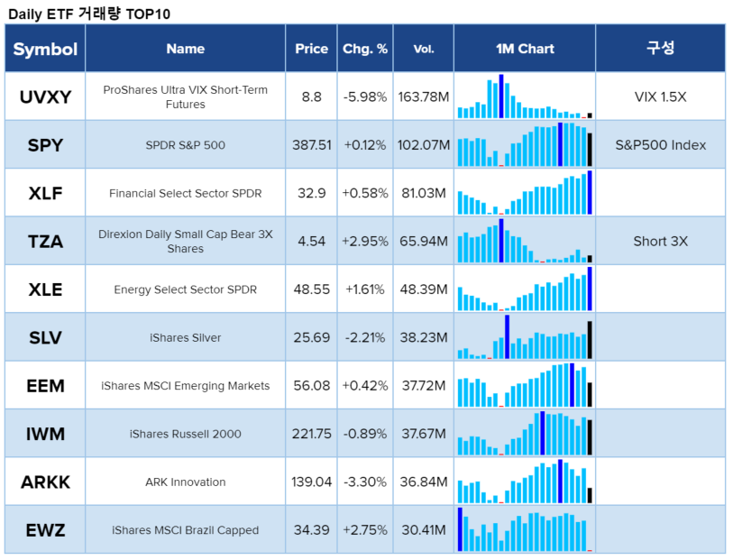
Task: Click the price 221.75
Action: pyautogui.click(x=312, y=434)
